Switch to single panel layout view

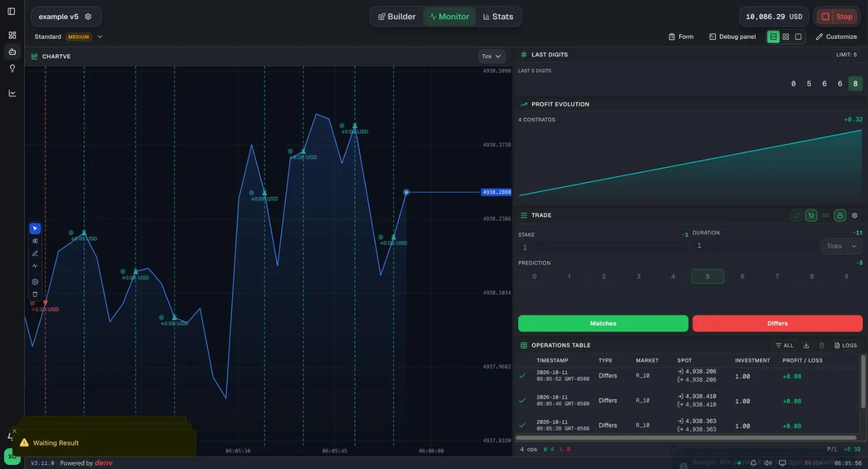(798, 36)
